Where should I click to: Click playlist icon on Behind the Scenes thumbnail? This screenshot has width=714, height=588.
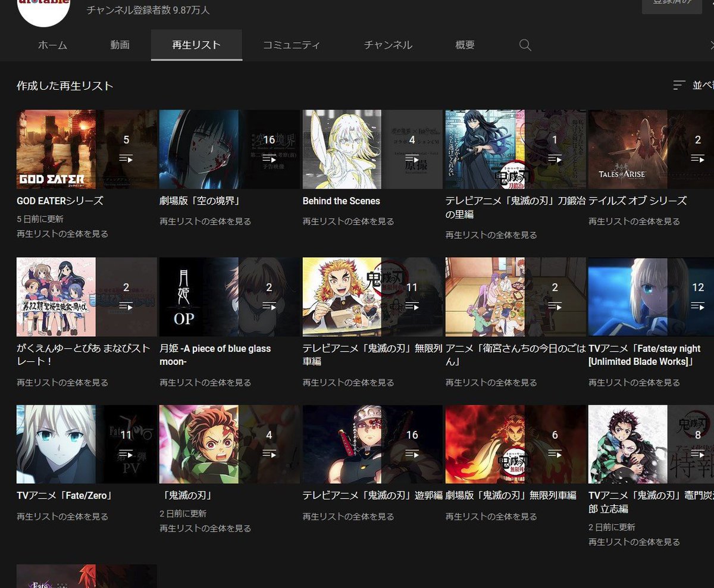click(412, 158)
